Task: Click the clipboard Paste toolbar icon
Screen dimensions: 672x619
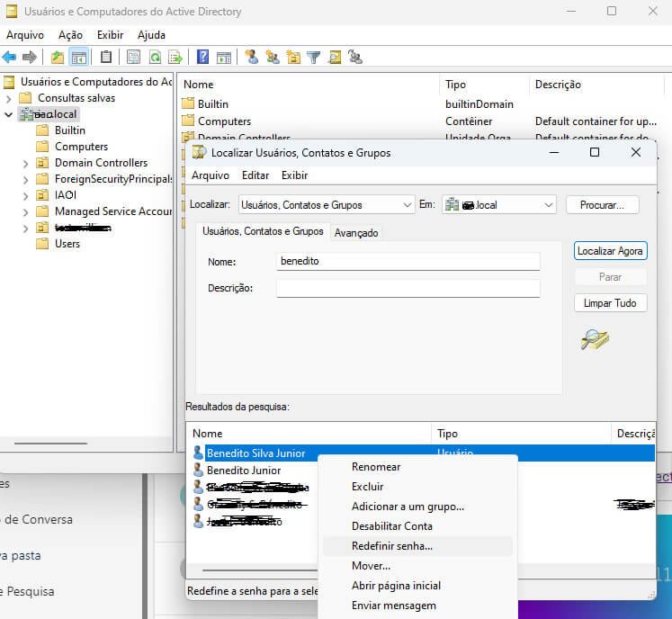Action: [x=106, y=57]
